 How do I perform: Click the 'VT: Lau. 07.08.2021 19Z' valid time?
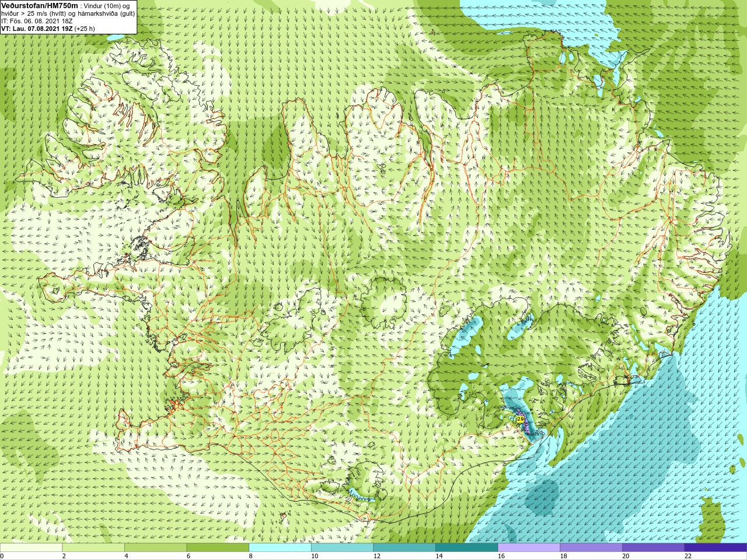37,29
